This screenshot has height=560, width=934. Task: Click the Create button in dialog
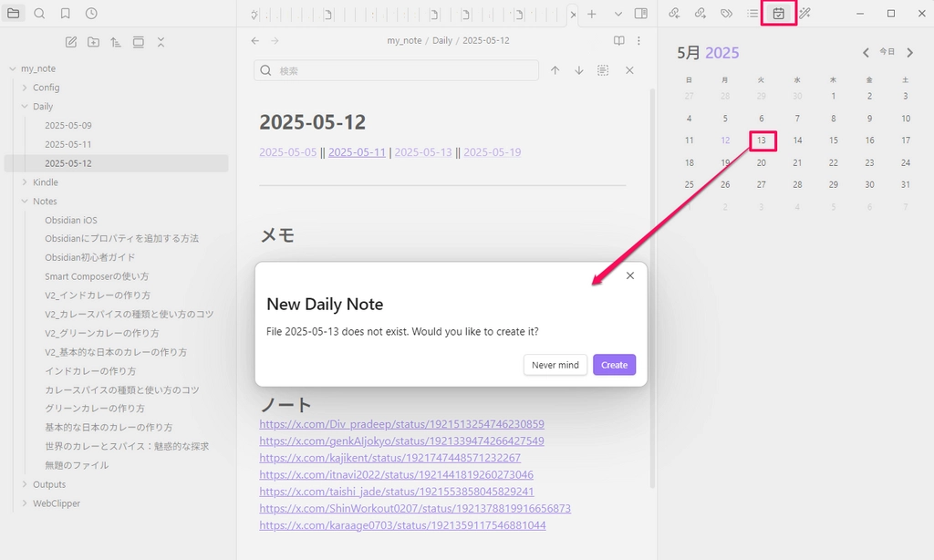click(x=614, y=365)
